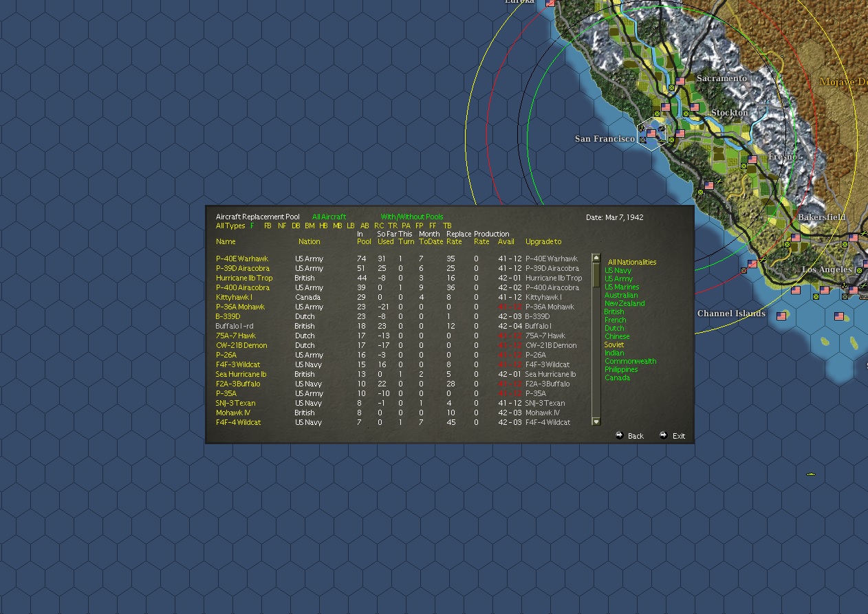Filter by DB dive bomber type
This screenshot has width=868, height=614.
click(296, 226)
